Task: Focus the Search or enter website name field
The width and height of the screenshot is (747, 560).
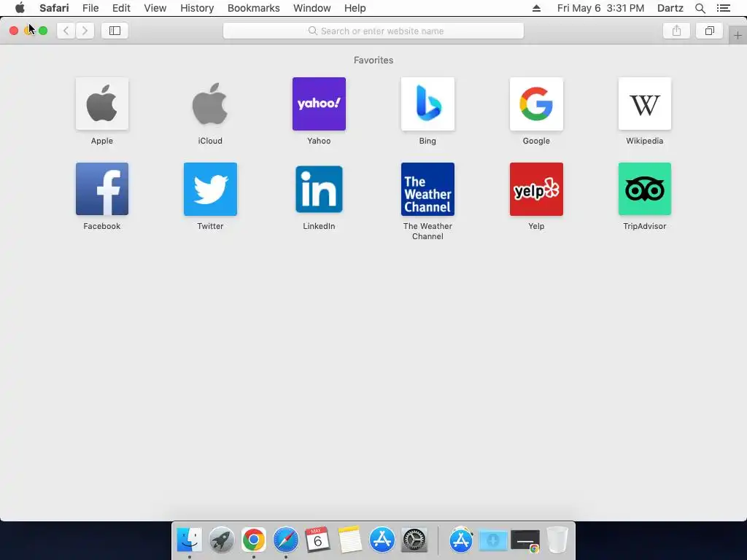Action: coord(373,31)
